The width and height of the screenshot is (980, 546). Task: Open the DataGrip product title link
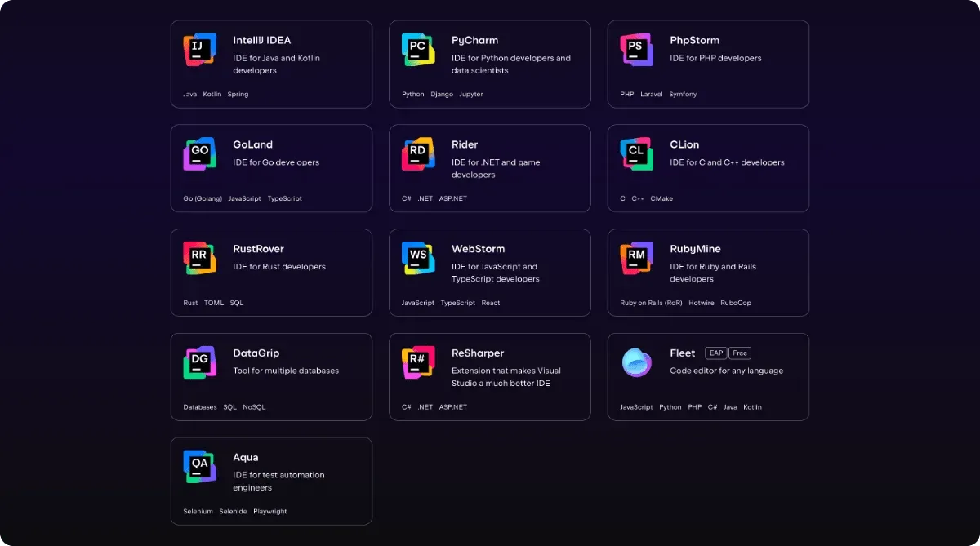click(256, 353)
